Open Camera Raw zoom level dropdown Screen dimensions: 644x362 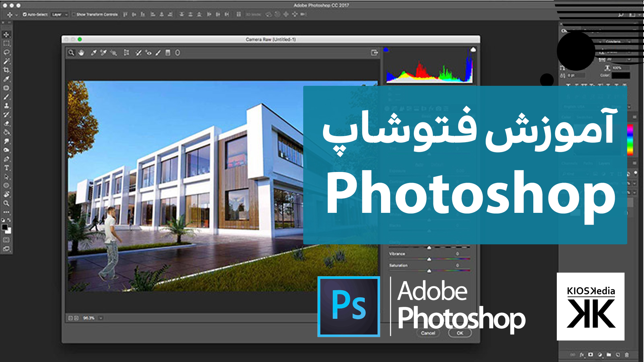[101, 318]
